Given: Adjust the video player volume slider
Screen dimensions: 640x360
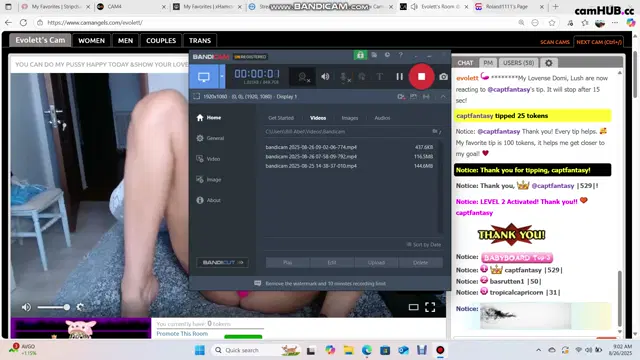Looking at the screenshot, I should 53,307.
